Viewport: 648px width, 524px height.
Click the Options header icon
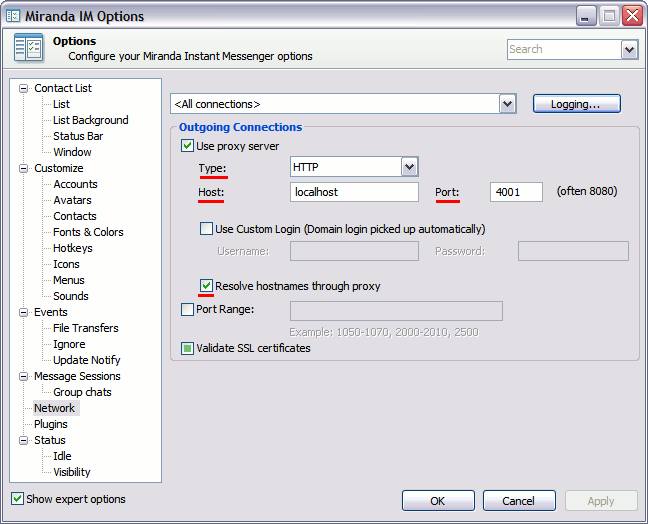click(28, 48)
